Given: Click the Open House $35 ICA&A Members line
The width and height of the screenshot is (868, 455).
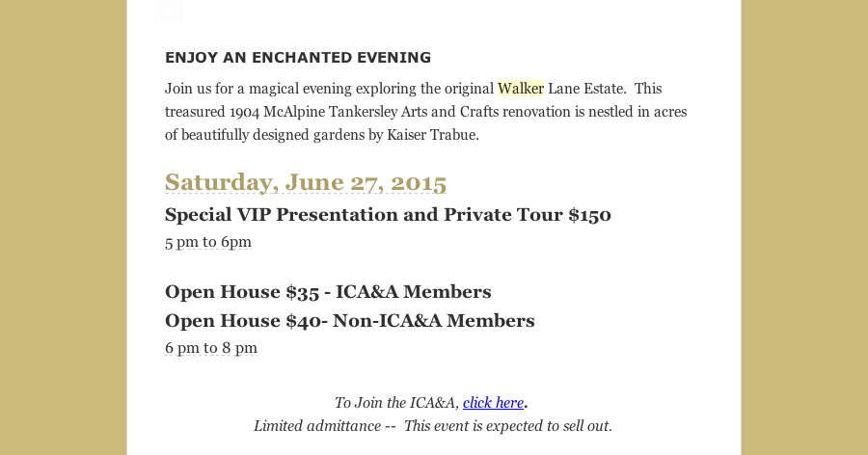Looking at the screenshot, I should (328, 292).
